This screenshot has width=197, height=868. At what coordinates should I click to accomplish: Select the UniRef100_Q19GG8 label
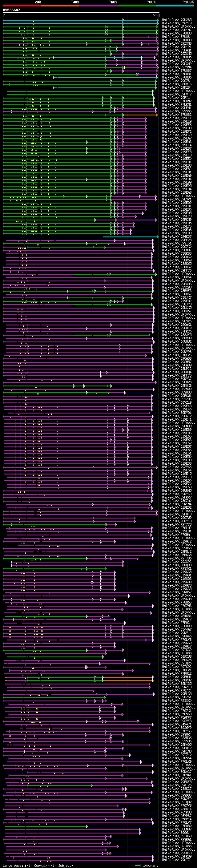pos(177,572)
